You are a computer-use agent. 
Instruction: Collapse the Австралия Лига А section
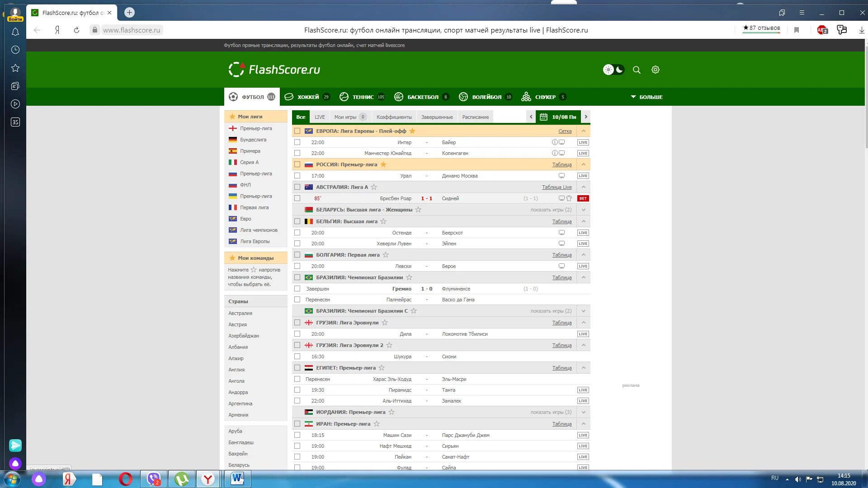[x=584, y=187]
